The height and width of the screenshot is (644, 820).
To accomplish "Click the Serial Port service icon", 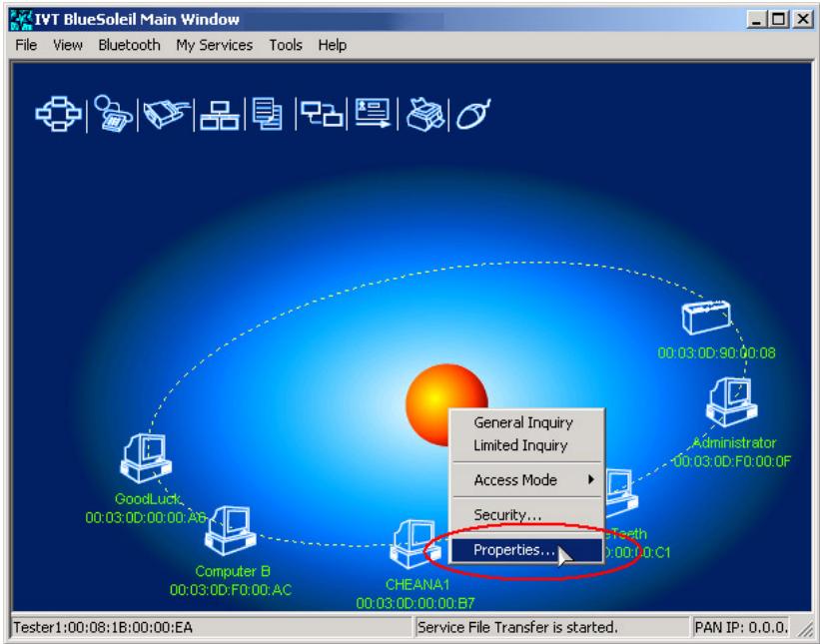I will tap(166, 114).
